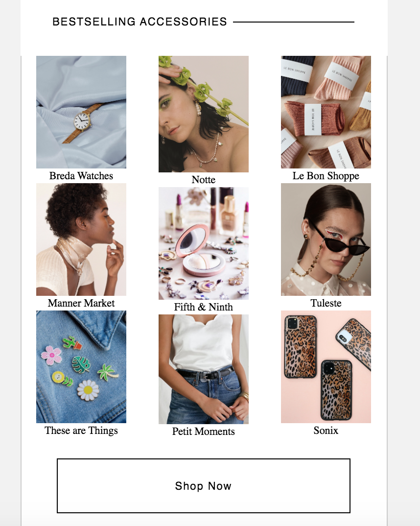Click the Bestselling Accessories heading
Image resolution: width=420 pixels, height=526 pixels.
(140, 22)
